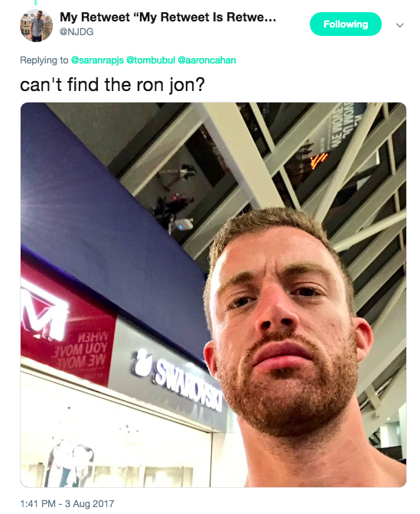Viewport: 420px width, 514px height.
Task: Click the @NJDG handle
Action: pos(77,32)
